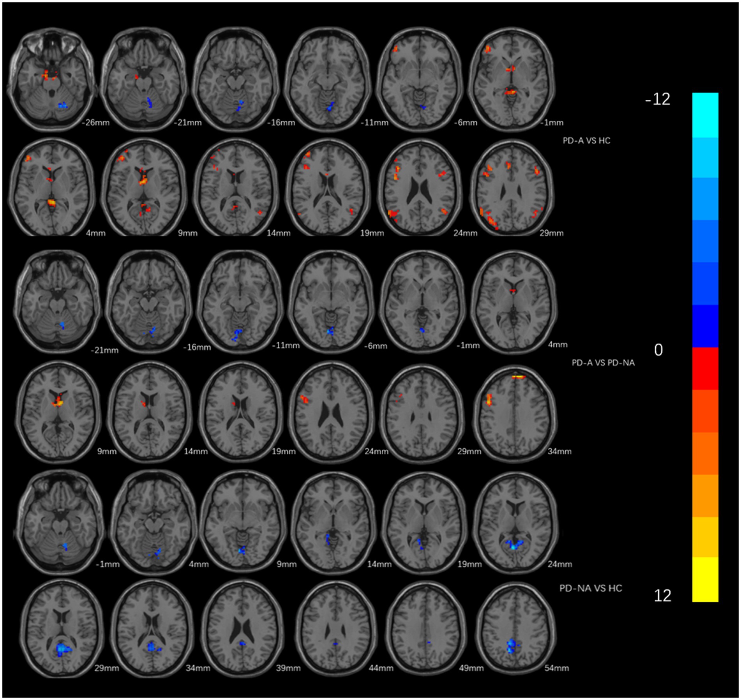Pick the 14mm slice in PD-A VS HC group

click(x=236, y=187)
